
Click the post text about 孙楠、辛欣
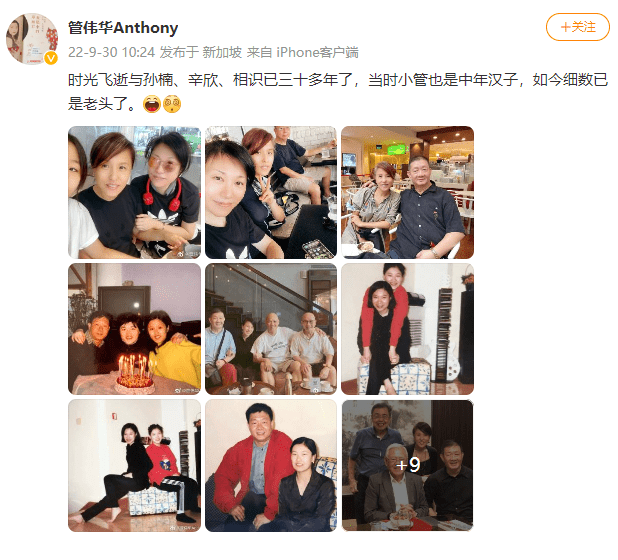[338, 91]
